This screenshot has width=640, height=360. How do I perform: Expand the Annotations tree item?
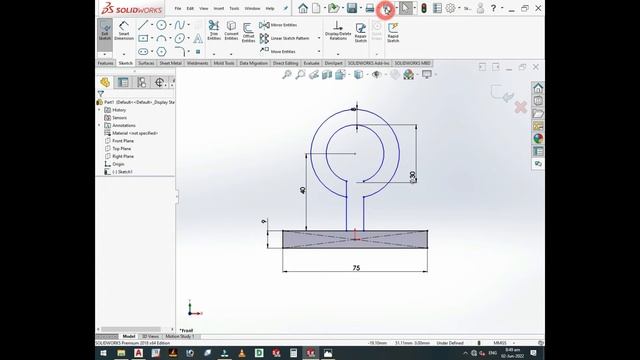99,125
